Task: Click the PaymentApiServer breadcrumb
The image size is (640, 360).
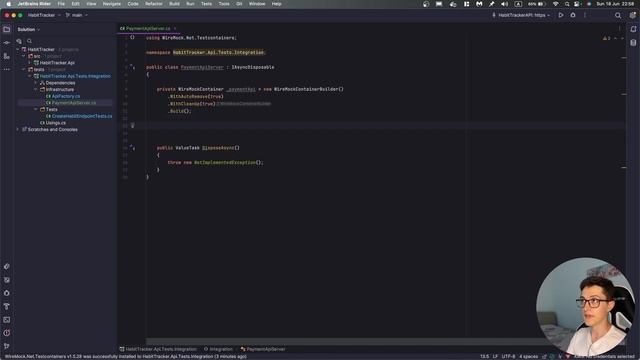Action: pos(263,349)
